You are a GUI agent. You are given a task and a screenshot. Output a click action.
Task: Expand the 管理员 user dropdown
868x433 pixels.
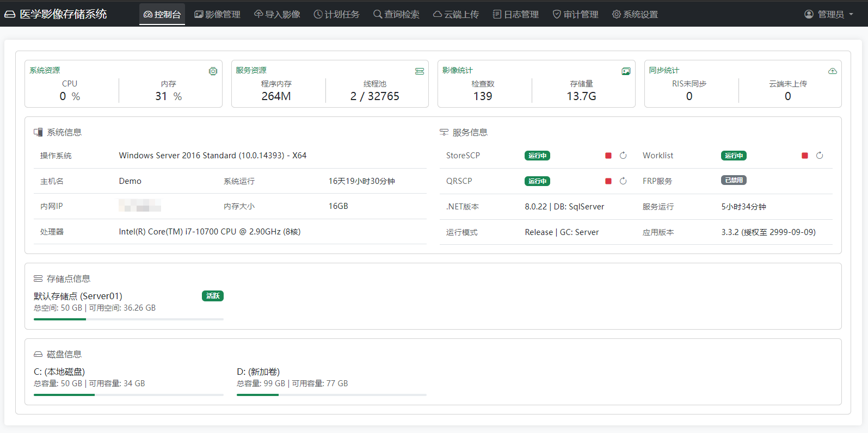point(829,14)
